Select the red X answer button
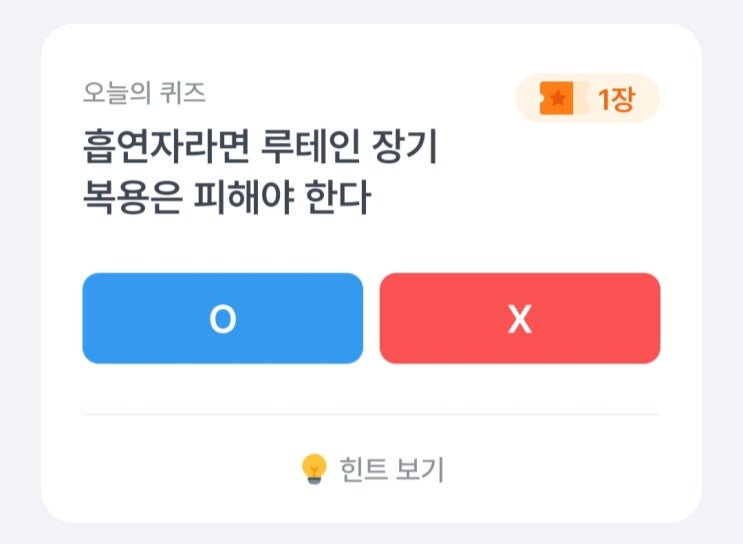 point(520,318)
